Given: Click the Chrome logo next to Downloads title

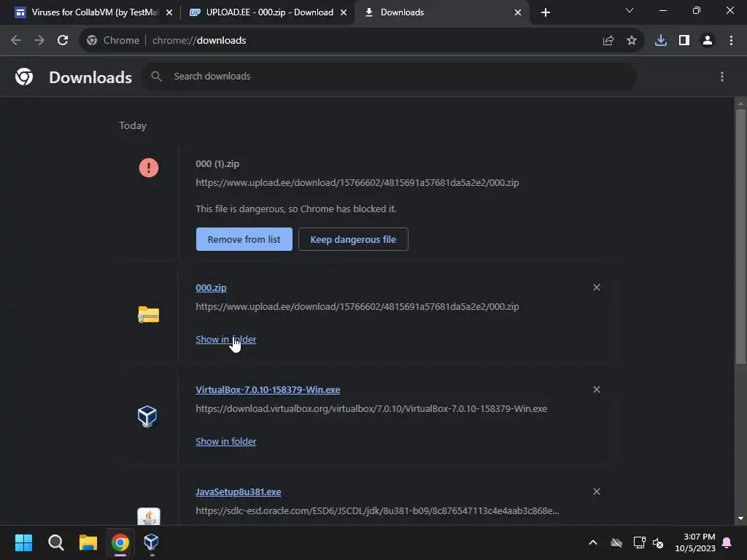Looking at the screenshot, I should (24, 76).
